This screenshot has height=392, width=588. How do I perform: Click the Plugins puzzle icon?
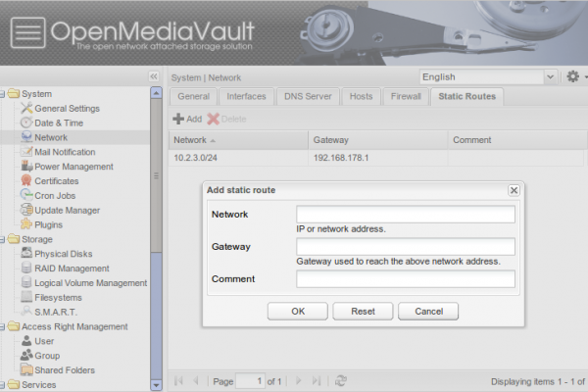coord(26,224)
